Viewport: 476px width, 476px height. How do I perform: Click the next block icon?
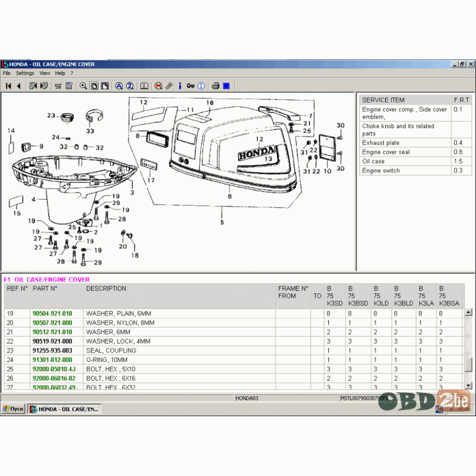pyautogui.click(x=44, y=86)
